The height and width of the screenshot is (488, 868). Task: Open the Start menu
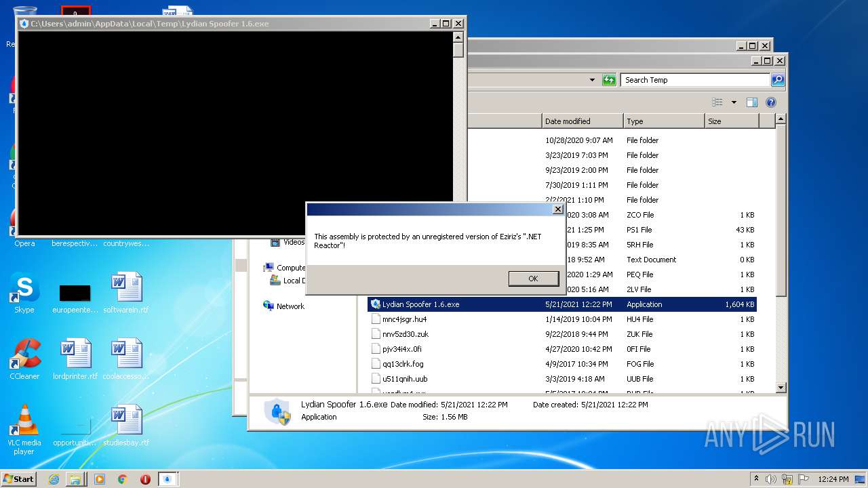[19, 479]
